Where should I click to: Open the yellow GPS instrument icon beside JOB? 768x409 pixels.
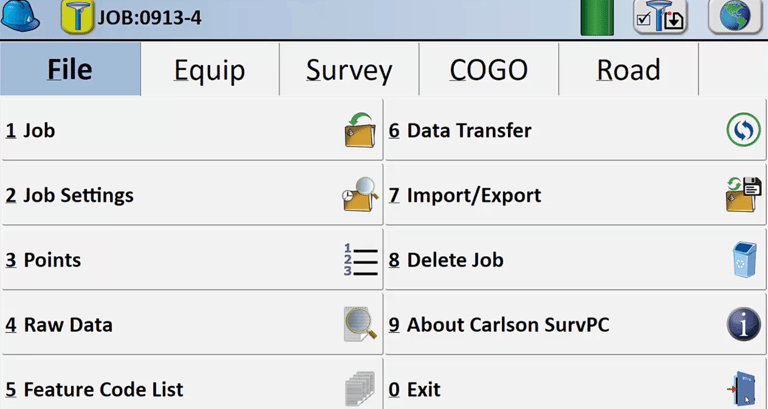pyautogui.click(x=77, y=18)
